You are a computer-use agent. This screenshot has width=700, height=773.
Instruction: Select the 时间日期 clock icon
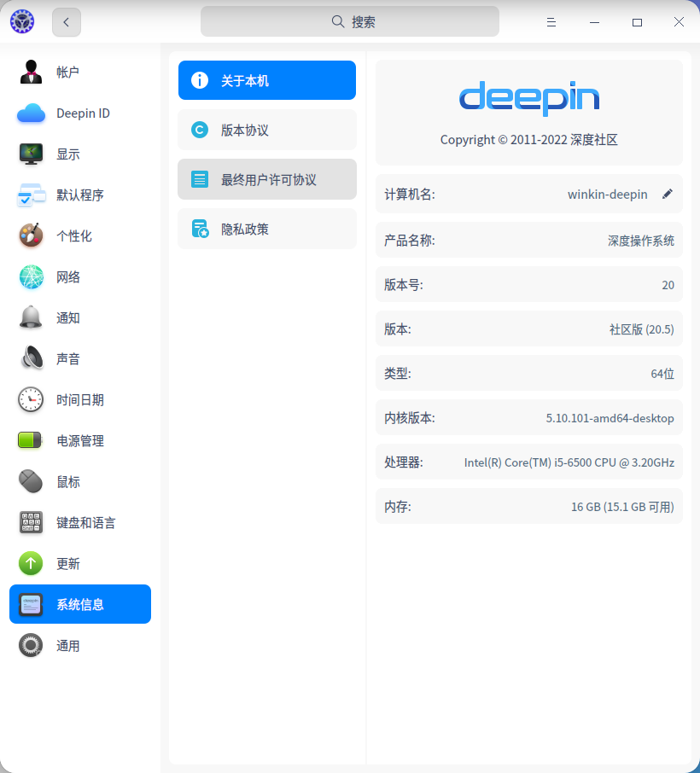tap(31, 399)
